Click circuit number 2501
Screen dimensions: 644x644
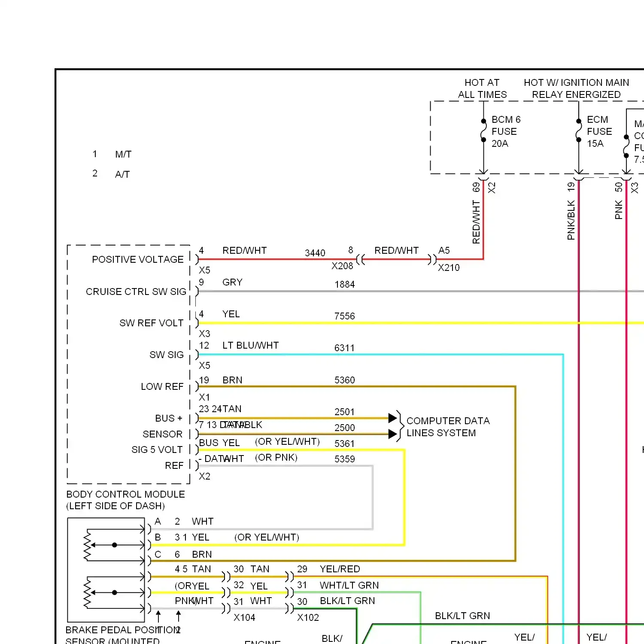(x=345, y=412)
